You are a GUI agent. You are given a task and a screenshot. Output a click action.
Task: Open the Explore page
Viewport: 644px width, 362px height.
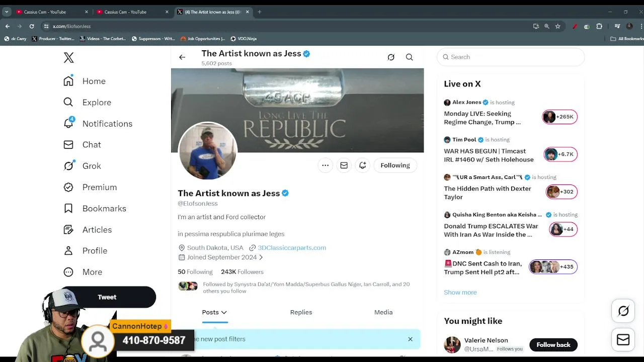(88, 102)
